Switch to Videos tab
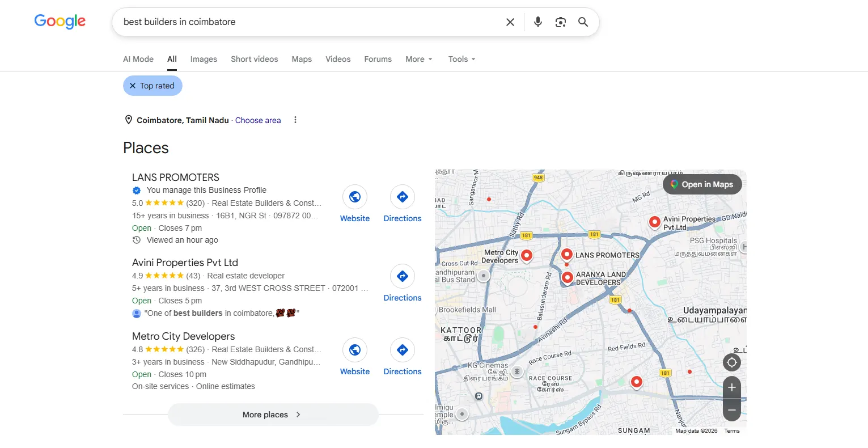Screen dimensions: 868x448 point(338,59)
